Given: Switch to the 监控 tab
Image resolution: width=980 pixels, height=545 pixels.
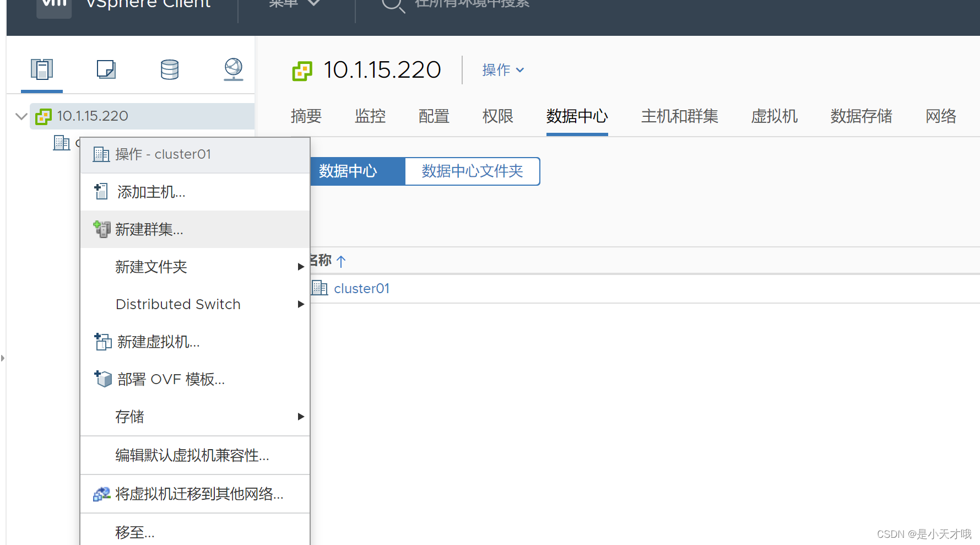Looking at the screenshot, I should pyautogui.click(x=370, y=116).
